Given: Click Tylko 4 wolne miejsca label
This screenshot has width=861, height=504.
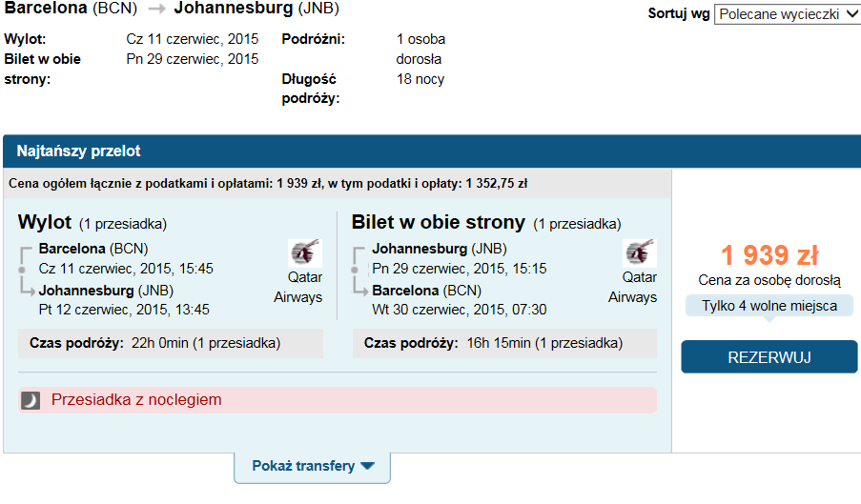Looking at the screenshot, I should click(x=769, y=306).
